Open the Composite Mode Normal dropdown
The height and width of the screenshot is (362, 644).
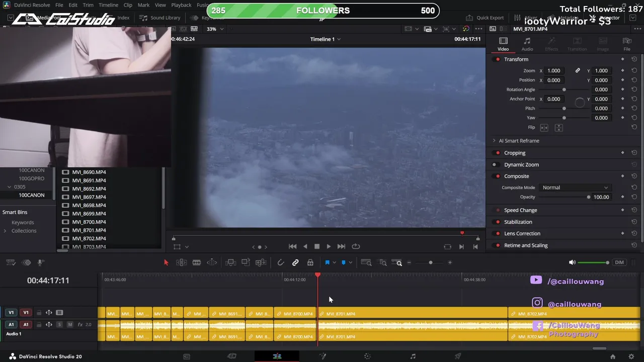point(575,188)
